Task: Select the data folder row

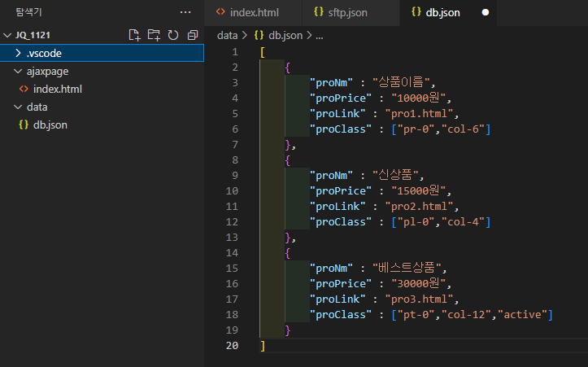Action: point(102,107)
